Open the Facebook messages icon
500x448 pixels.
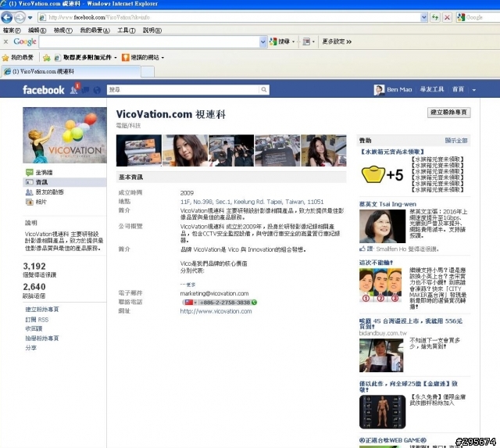tap(85, 90)
